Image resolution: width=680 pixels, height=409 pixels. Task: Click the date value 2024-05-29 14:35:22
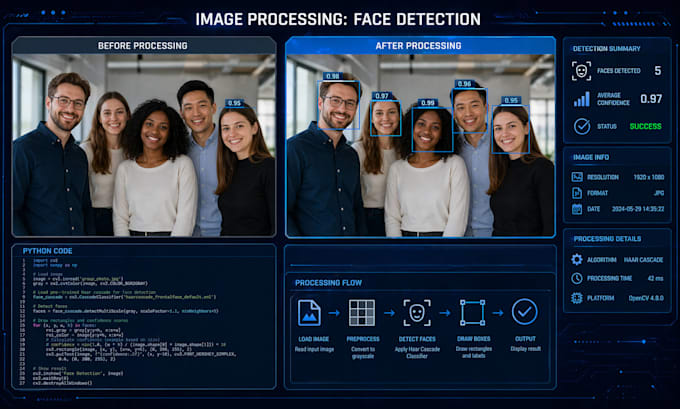(638, 209)
